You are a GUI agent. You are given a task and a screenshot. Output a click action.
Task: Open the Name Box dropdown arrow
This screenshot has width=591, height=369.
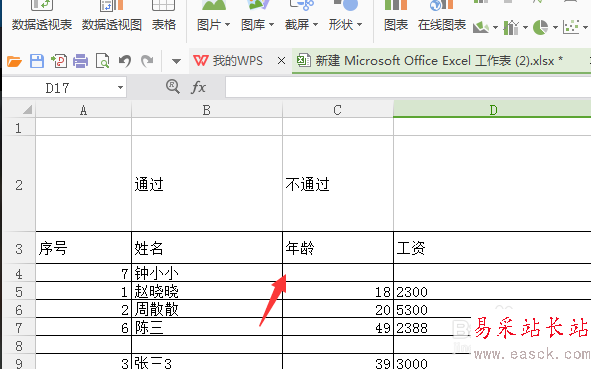pyautogui.click(x=120, y=87)
